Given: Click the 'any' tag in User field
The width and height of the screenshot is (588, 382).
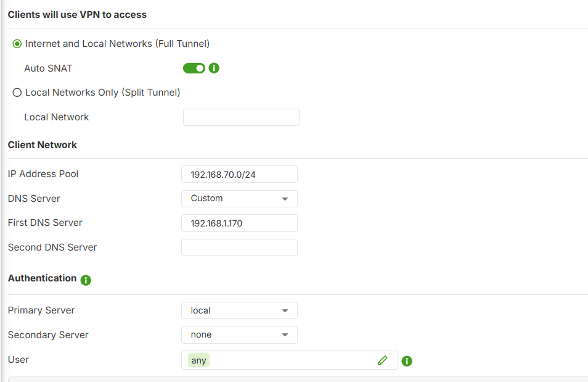Looking at the screenshot, I should 198,360.
